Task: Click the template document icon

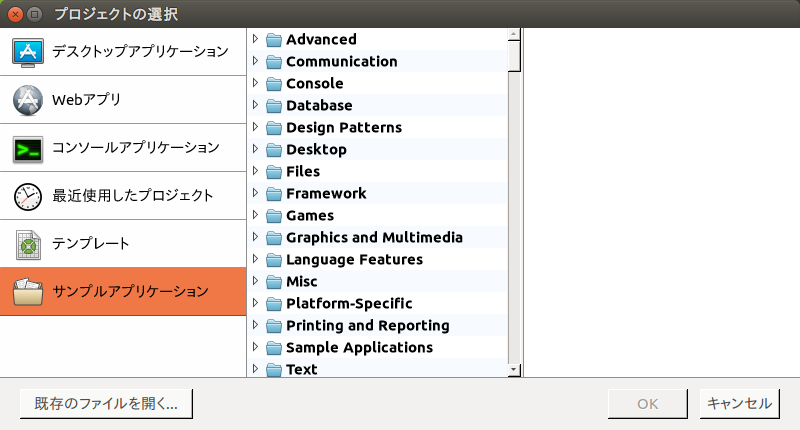Action: [28, 245]
